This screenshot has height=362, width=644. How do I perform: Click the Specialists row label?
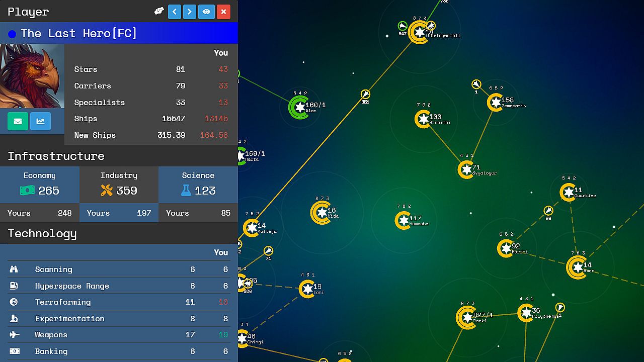pos(100,103)
